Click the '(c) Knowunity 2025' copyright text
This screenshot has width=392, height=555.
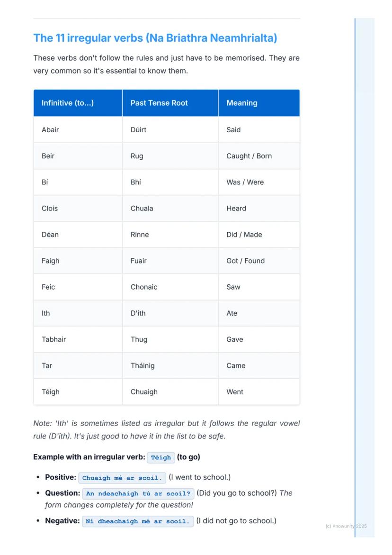pos(346,526)
